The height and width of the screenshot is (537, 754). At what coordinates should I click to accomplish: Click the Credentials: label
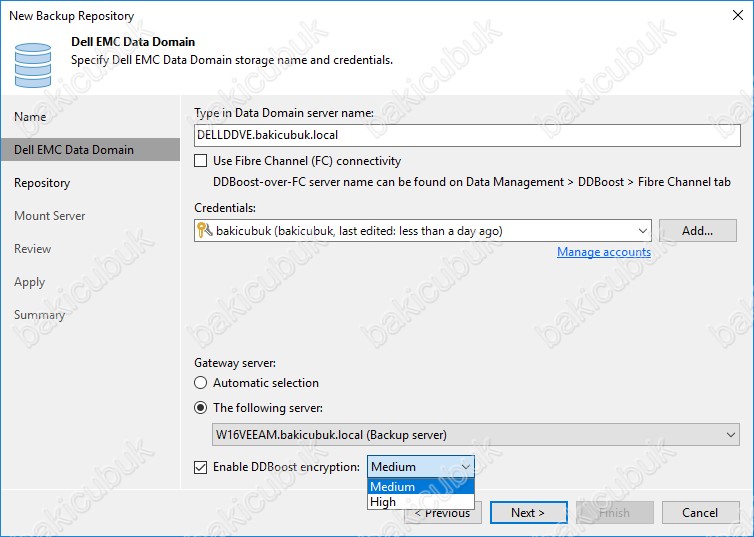[225, 208]
